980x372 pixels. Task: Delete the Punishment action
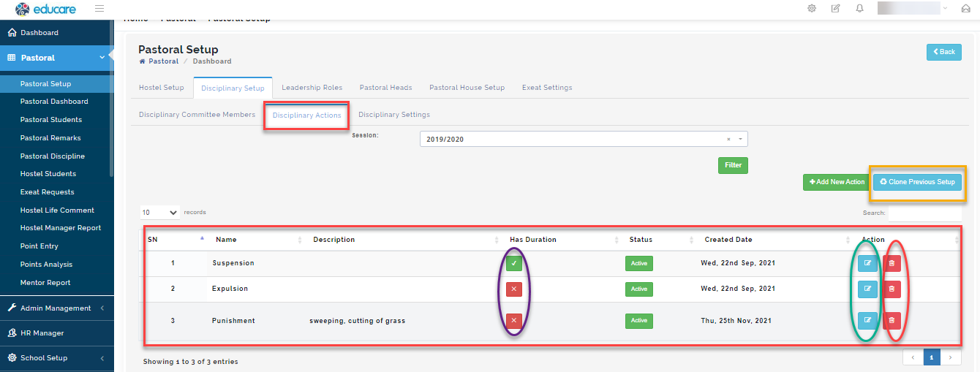(892, 320)
